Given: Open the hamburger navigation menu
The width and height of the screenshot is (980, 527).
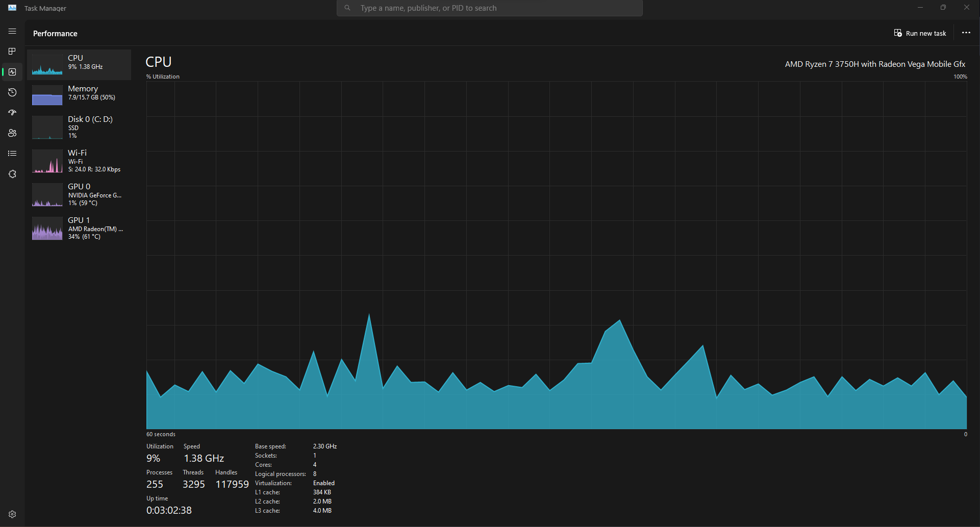Looking at the screenshot, I should pos(12,31).
